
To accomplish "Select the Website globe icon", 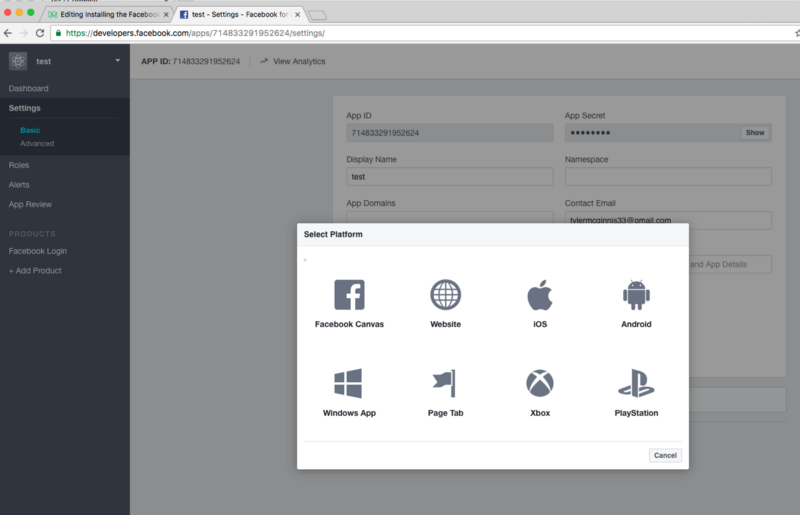I will [445, 295].
